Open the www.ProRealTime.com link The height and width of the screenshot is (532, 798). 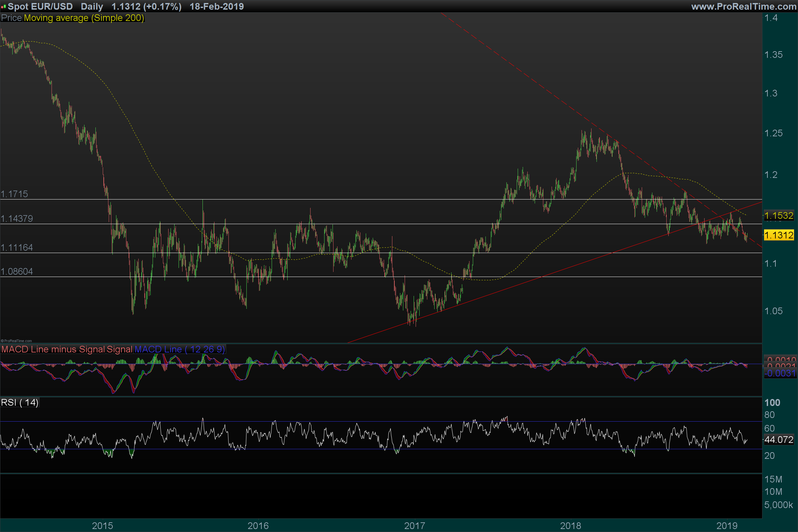[x=743, y=6]
